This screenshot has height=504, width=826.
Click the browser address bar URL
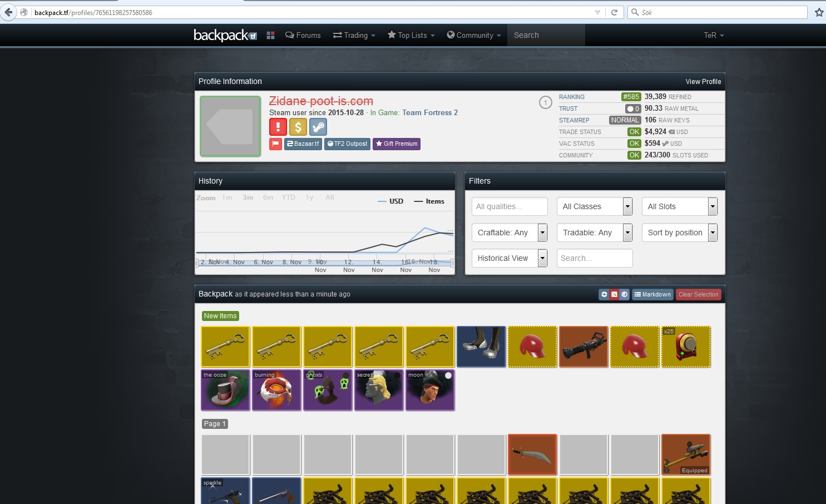coord(93,12)
